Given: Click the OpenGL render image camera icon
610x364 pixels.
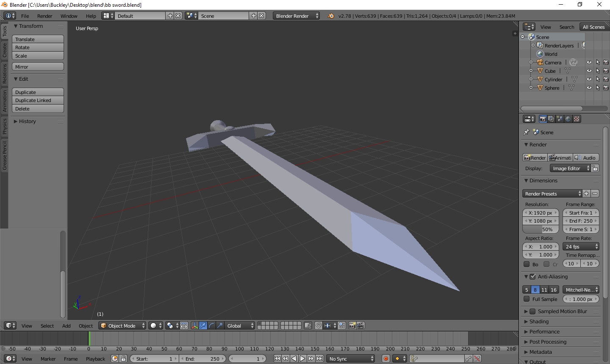Looking at the screenshot, I should pyautogui.click(x=352, y=325).
